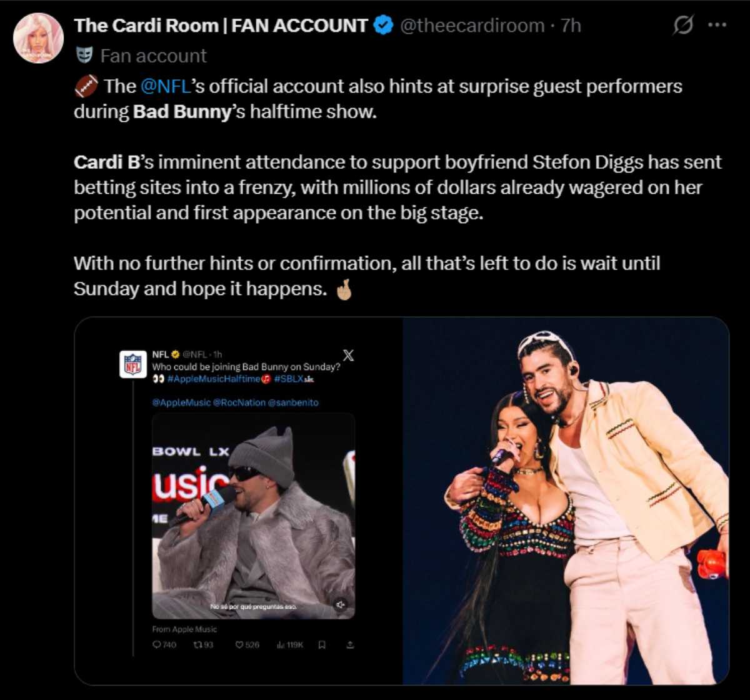Click the X logo on the embedded tweet
The width and height of the screenshot is (750, 700).
[x=349, y=354]
